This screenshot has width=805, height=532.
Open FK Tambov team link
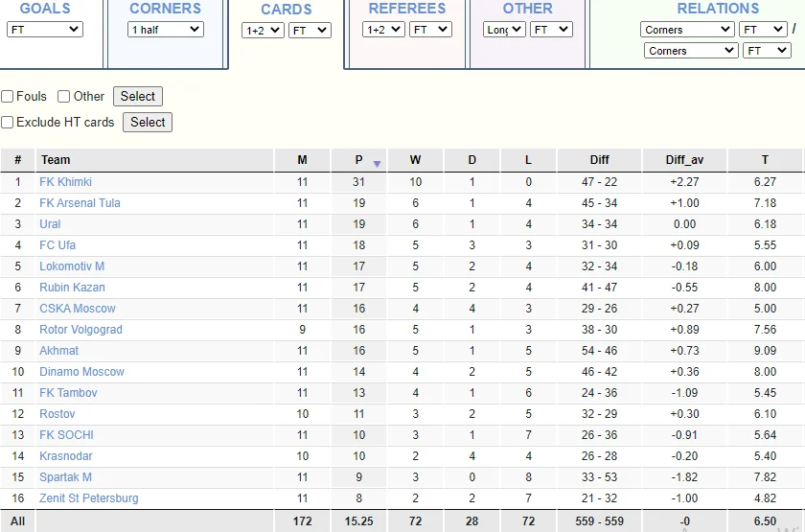[x=68, y=392]
